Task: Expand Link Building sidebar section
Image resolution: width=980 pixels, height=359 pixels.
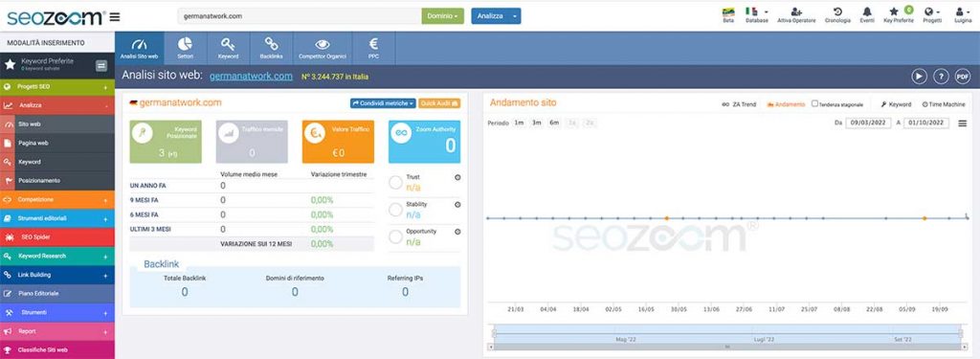Action: click(x=57, y=275)
